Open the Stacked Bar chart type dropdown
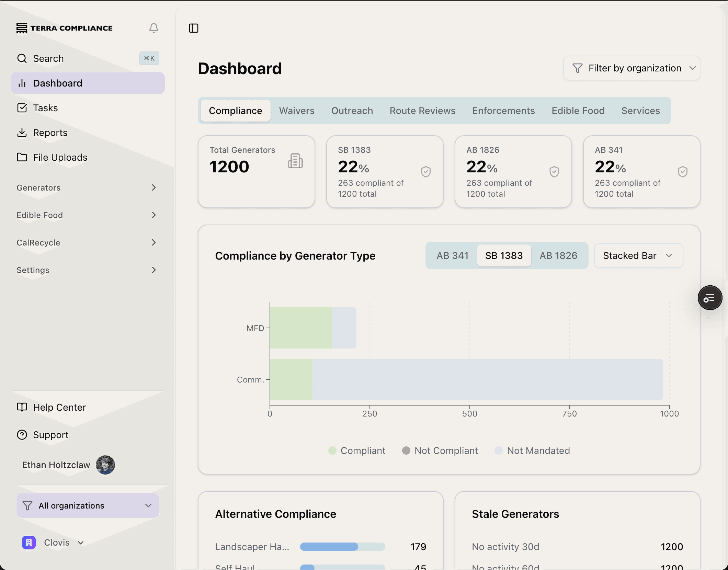Screen dimensions: 728x570 (638, 255)
